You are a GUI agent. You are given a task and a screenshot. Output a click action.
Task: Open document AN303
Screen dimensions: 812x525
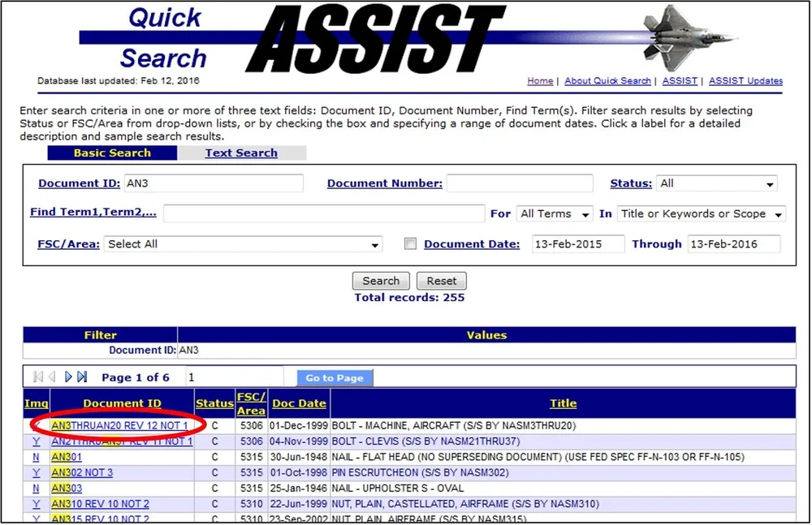(x=67, y=488)
